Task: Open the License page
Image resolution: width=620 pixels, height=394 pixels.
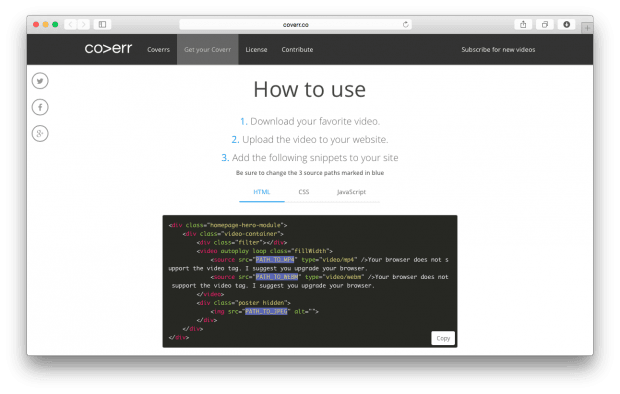Action: (256, 49)
